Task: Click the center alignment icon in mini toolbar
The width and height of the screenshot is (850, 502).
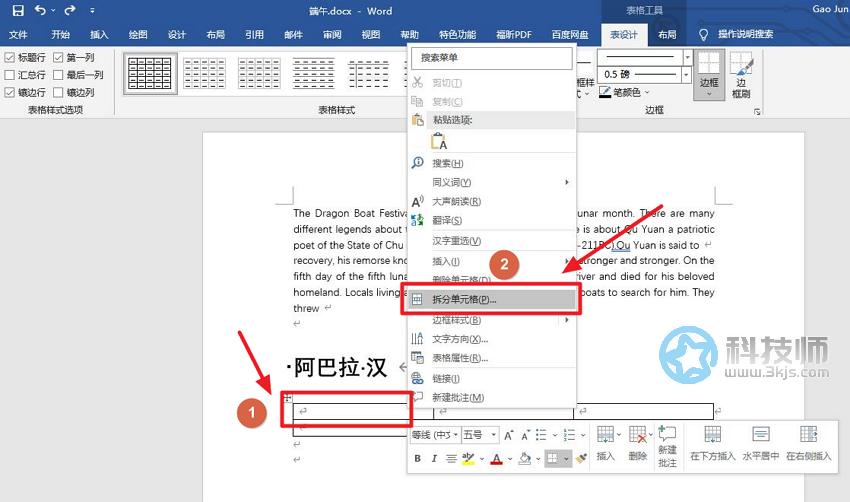Action: click(451, 459)
